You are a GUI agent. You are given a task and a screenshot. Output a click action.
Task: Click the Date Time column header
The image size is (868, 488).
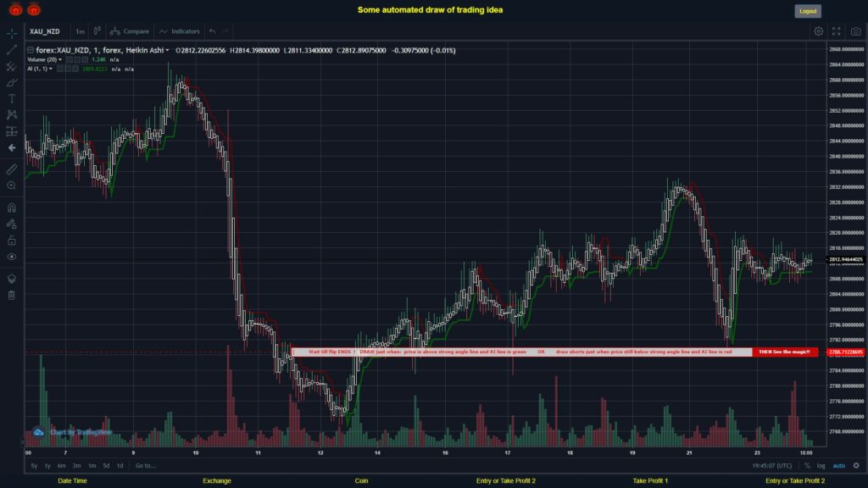pos(73,481)
